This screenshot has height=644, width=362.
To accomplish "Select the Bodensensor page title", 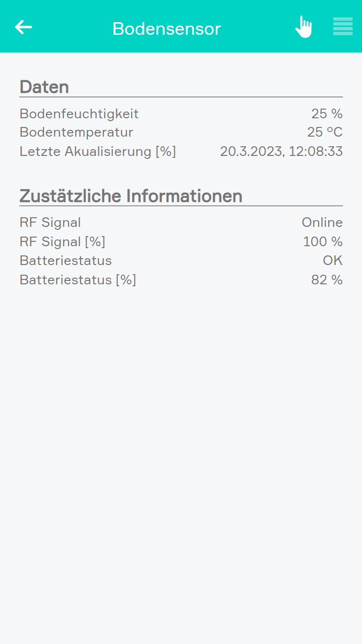I will point(167,29).
